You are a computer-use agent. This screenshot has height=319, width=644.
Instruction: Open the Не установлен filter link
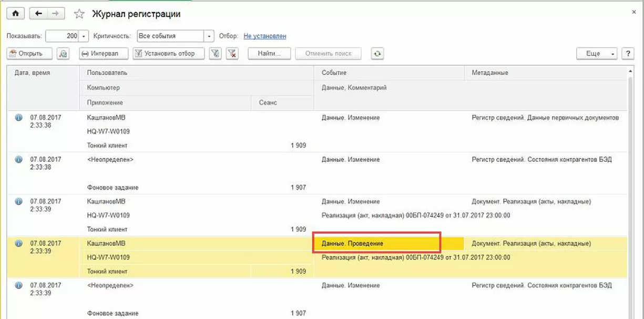point(265,36)
